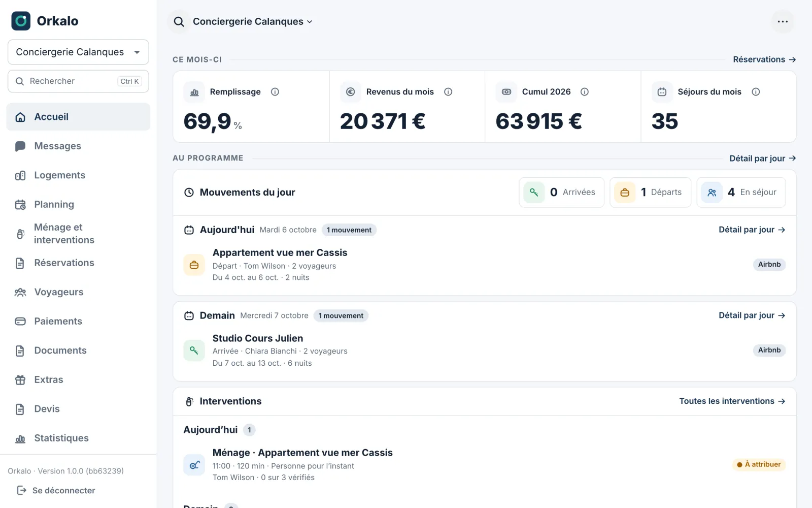812x508 pixels.
Task: Open Toutes les interventions link
Action: 732,401
